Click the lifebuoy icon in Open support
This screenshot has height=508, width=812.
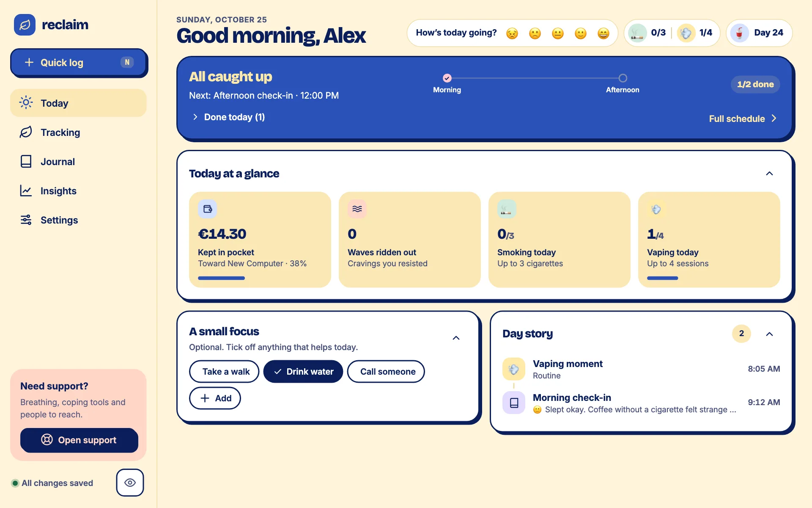click(47, 440)
